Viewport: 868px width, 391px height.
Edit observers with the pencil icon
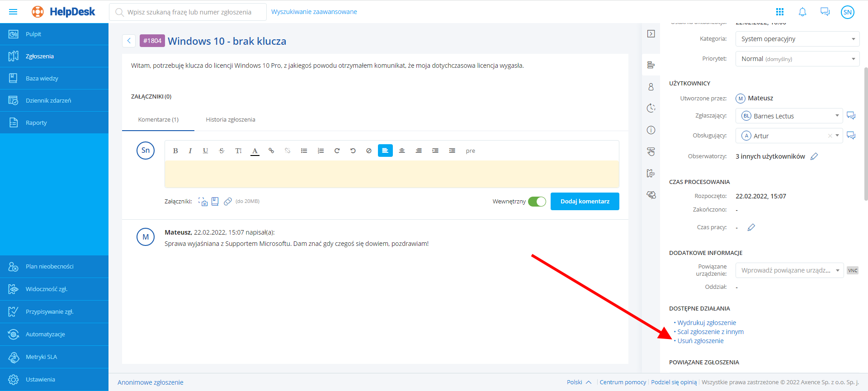(814, 156)
